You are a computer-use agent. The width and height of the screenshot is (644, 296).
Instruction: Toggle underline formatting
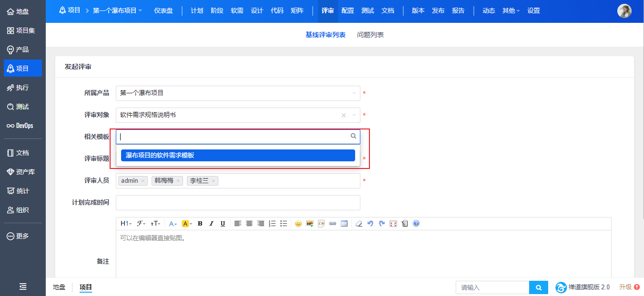pyautogui.click(x=223, y=224)
